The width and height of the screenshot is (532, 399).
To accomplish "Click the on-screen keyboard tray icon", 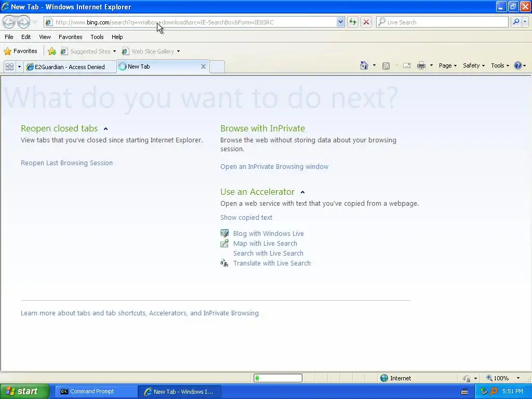I will coord(464,392).
